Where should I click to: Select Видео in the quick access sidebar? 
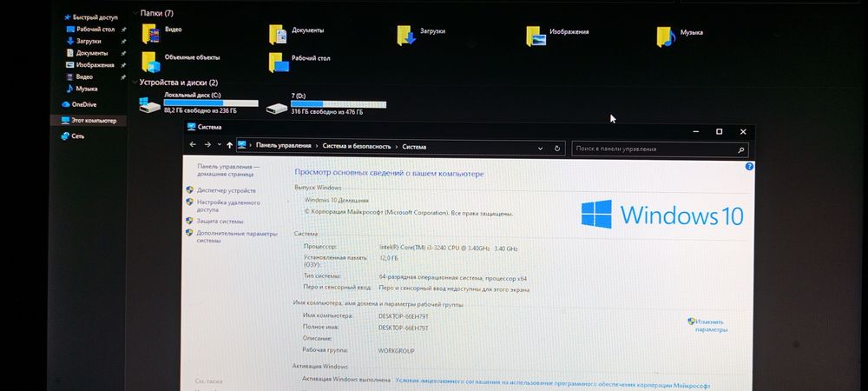84,77
